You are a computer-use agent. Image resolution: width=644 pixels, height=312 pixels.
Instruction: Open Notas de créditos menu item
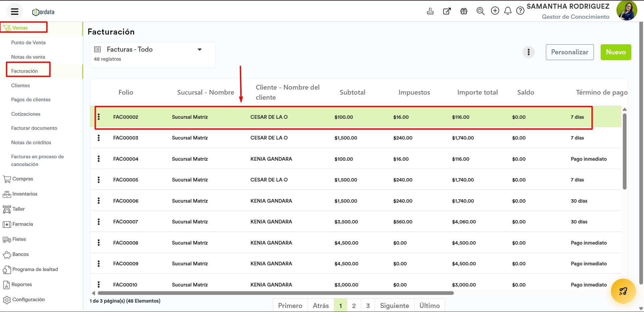coord(31,143)
